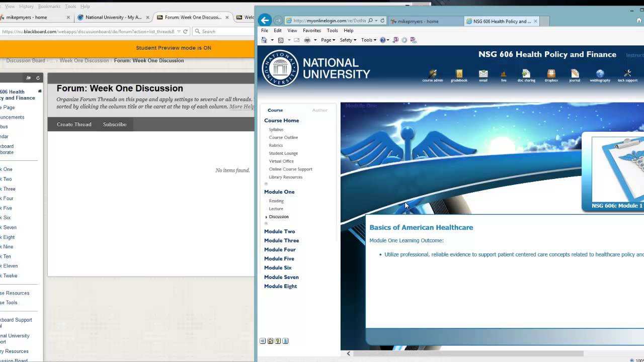Click the Blackboard course home icon

(40, 91)
